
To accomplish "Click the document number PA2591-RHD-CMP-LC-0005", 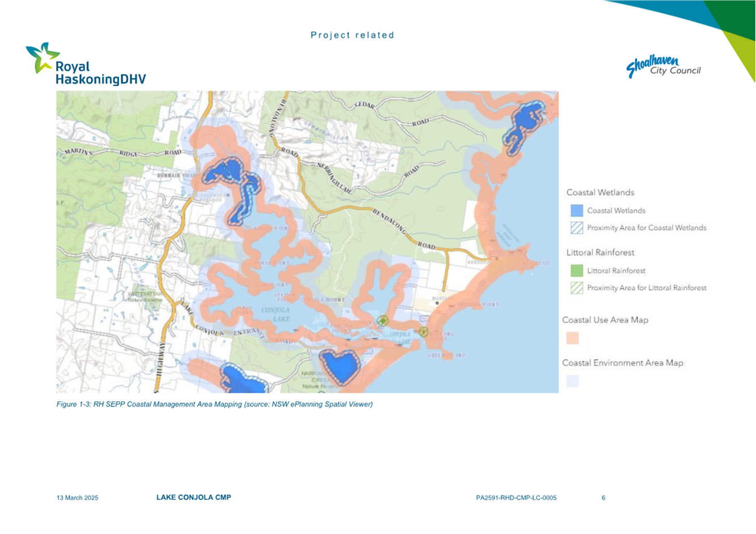I will [x=516, y=498].
